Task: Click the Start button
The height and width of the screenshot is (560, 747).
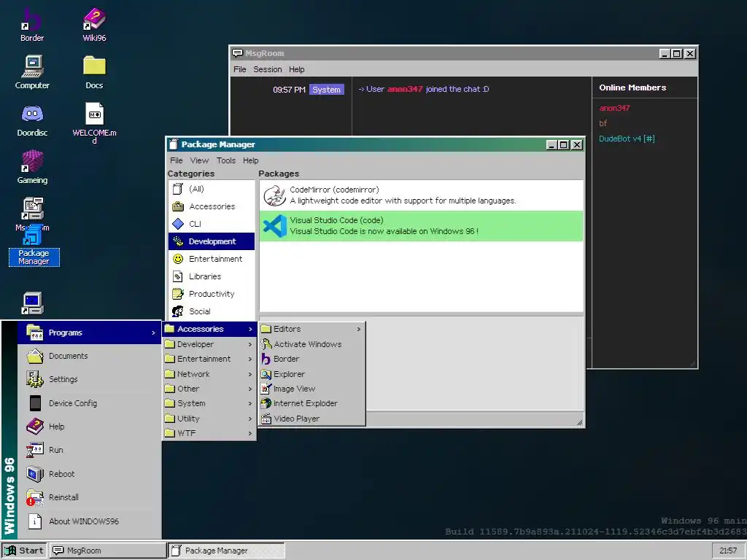Action: (24, 551)
